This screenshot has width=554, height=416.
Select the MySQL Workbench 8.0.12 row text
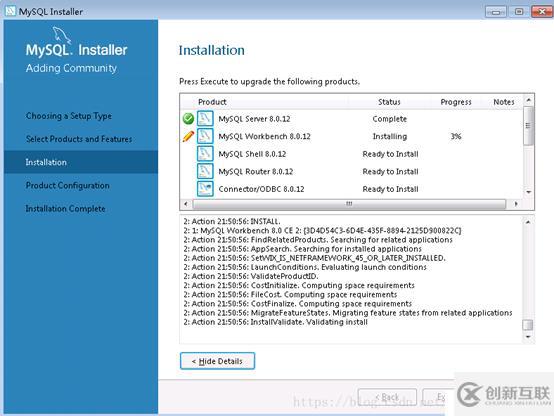tap(264, 136)
